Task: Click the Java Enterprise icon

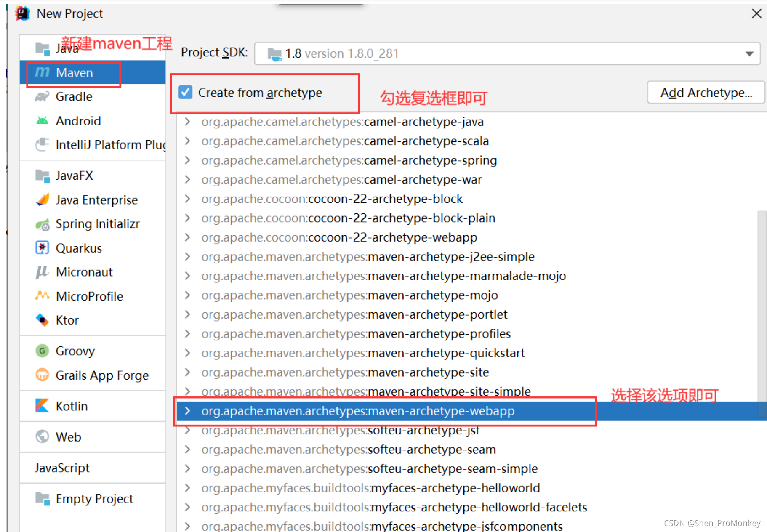Action: click(42, 199)
